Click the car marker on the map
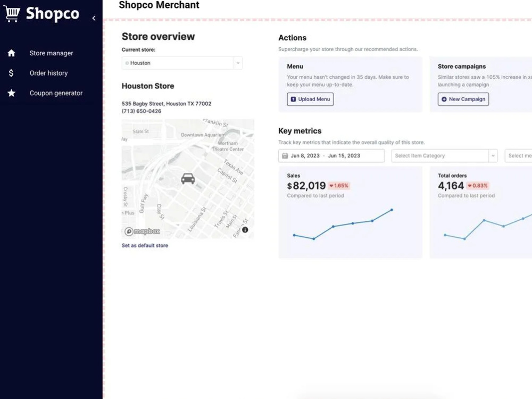Viewport: 532px width, 399px height. (x=188, y=178)
